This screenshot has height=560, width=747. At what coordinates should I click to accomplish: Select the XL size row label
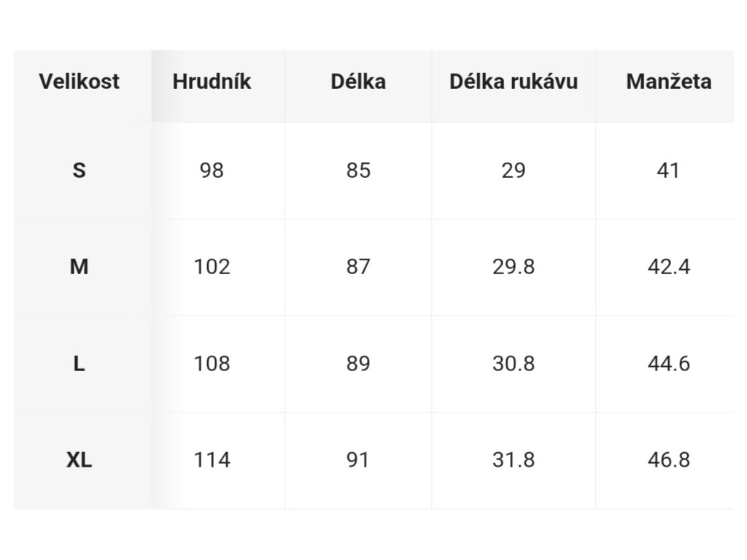[79, 460]
